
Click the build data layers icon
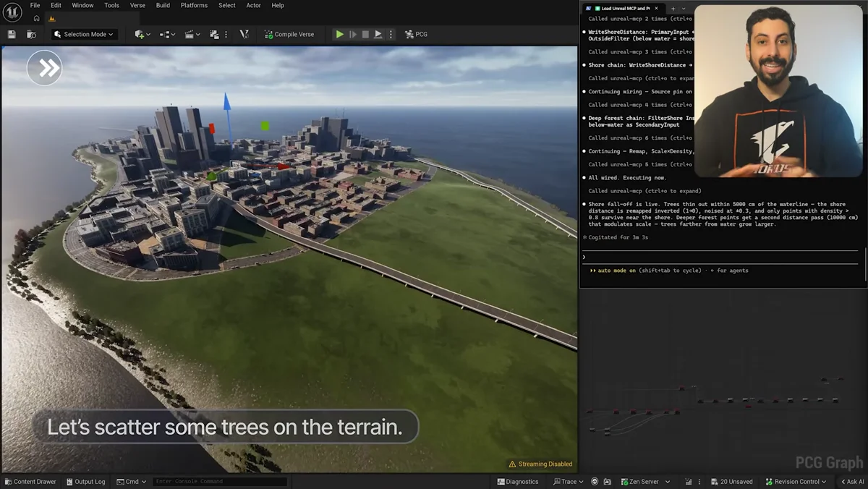coord(214,34)
